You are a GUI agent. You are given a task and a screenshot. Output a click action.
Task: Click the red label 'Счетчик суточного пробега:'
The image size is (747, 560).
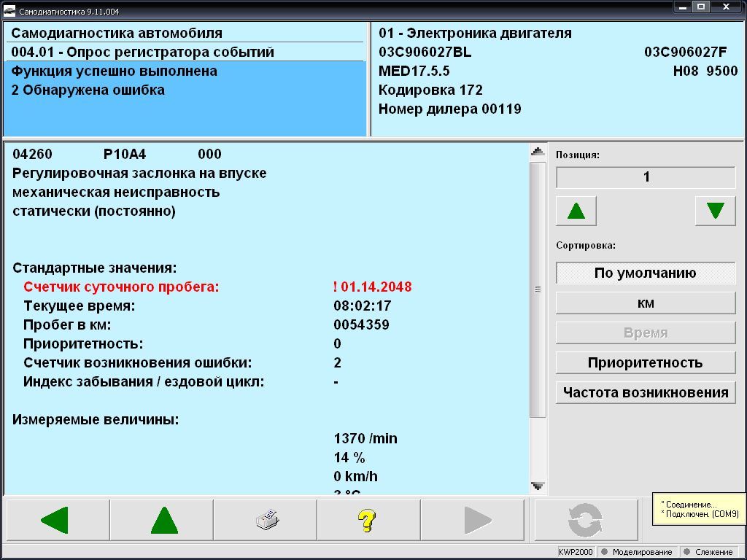(x=121, y=287)
